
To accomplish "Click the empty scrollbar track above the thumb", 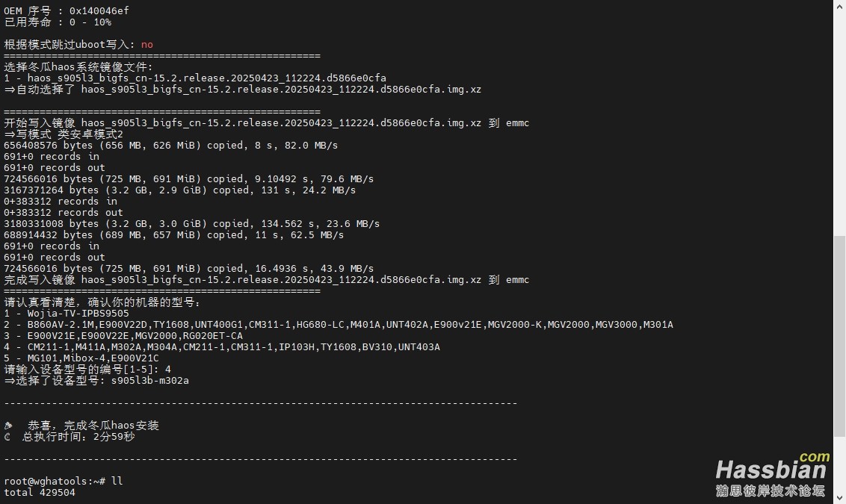I will coord(839,124).
